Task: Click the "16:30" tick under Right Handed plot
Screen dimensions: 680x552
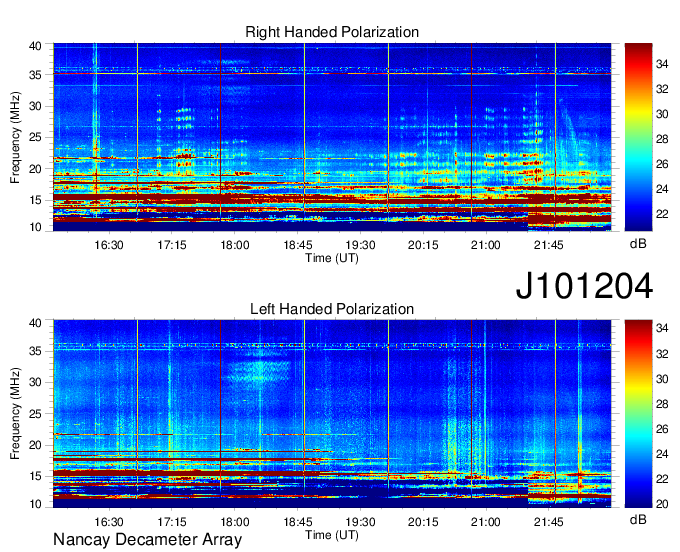Action: (109, 245)
